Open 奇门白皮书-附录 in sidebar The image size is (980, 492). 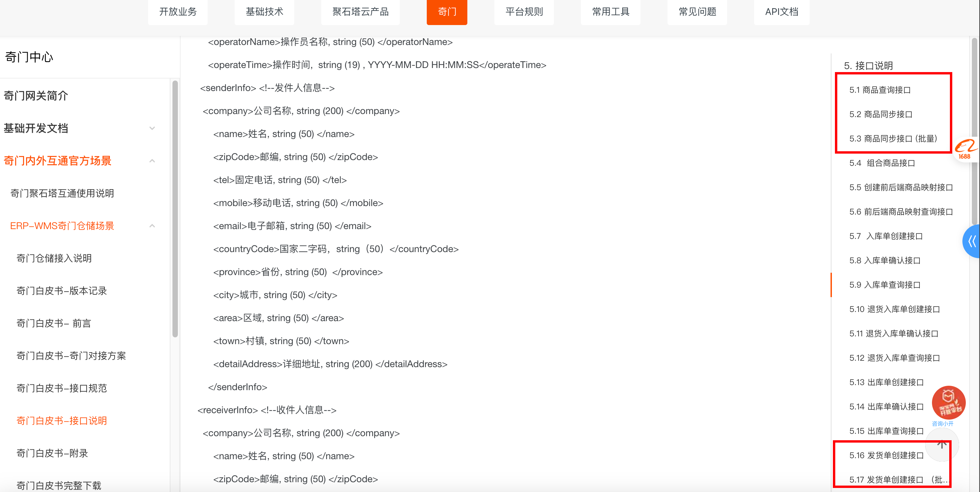(52, 453)
